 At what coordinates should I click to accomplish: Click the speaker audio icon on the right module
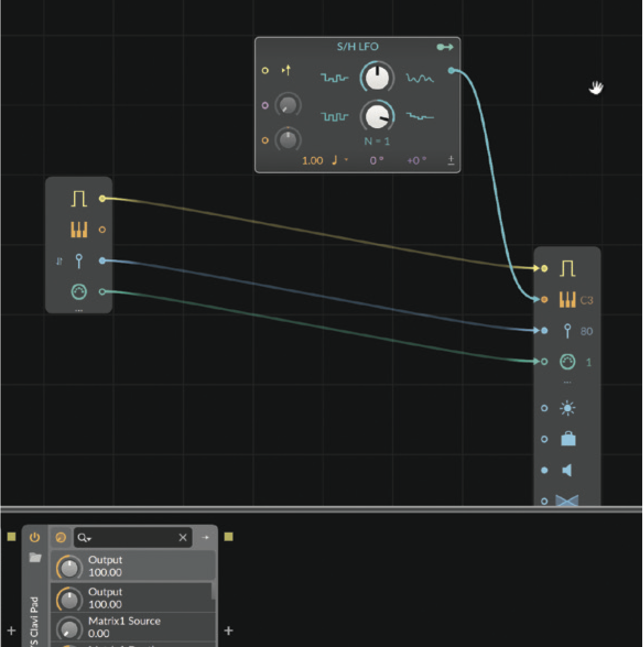567,470
